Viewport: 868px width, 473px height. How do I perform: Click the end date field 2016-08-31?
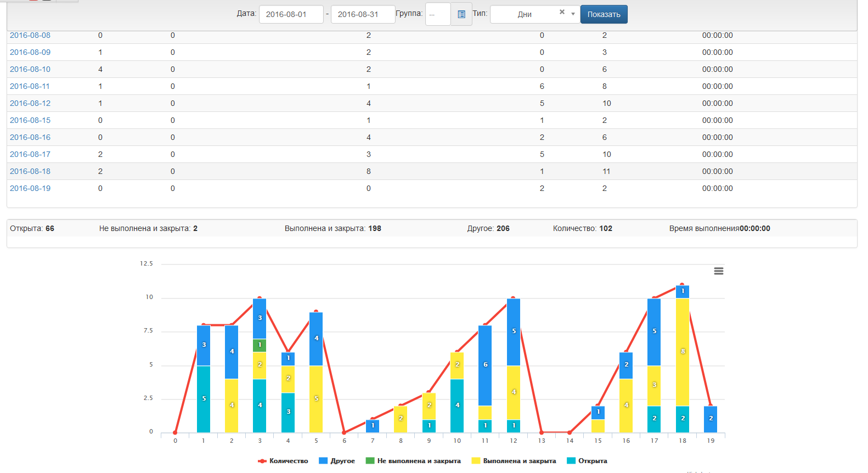(363, 14)
